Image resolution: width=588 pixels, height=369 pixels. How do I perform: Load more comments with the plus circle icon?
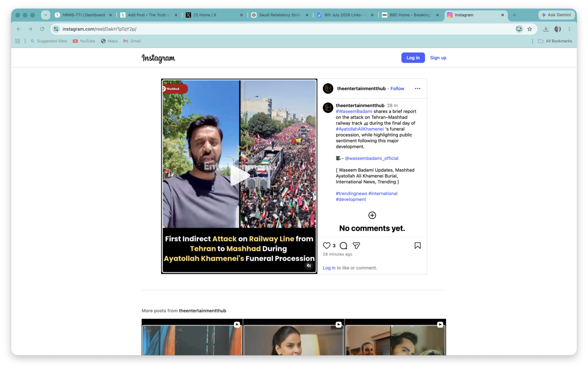[372, 215]
